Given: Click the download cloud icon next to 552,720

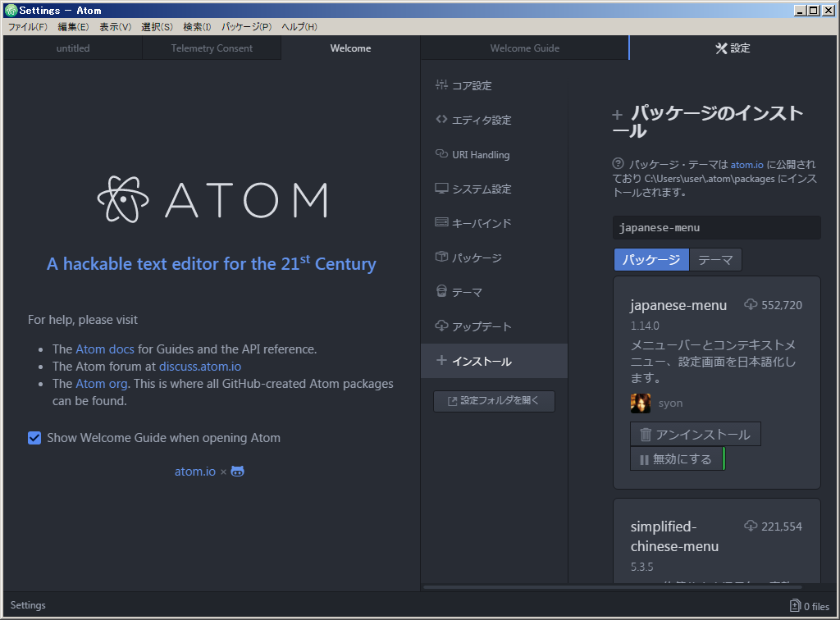Looking at the screenshot, I should pyautogui.click(x=751, y=304).
